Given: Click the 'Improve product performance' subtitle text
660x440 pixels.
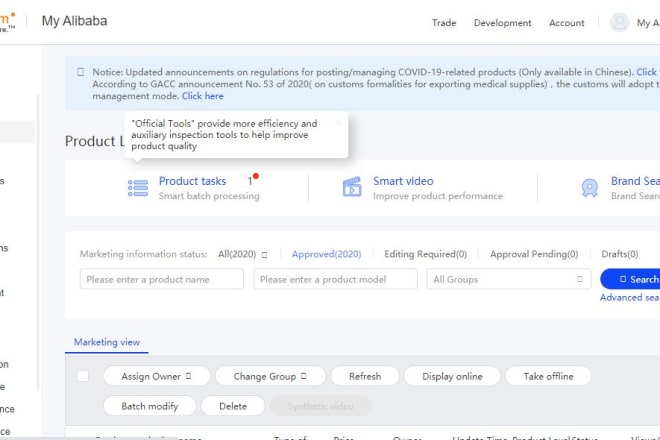Looking at the screenshot, I should tap(438, 196).
